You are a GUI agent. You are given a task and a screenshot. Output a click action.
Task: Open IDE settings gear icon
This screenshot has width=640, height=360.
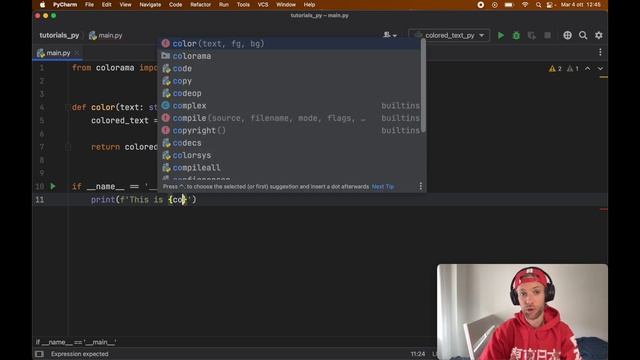tap(598, 36)
